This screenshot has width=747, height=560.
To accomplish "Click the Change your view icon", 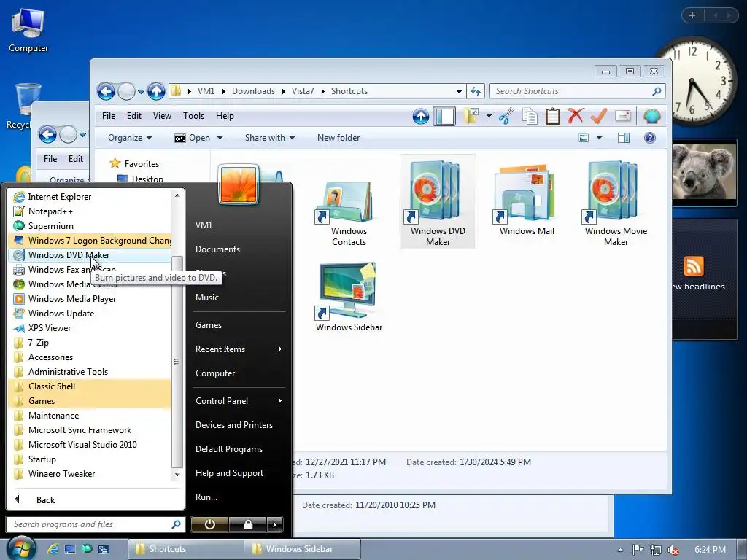I will pyautogui.click(x=584, y=138).
